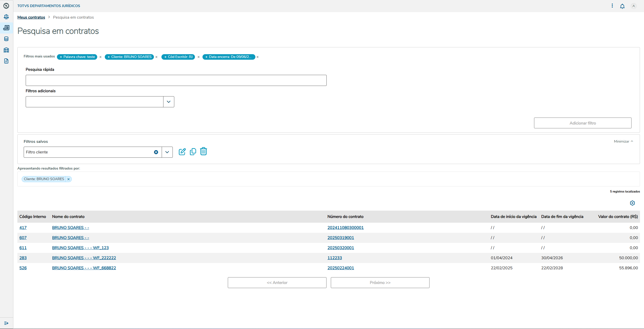Viewport: 644px width, 329px height.
Task: Open the building sidebar icon
Action: [6, 50]
